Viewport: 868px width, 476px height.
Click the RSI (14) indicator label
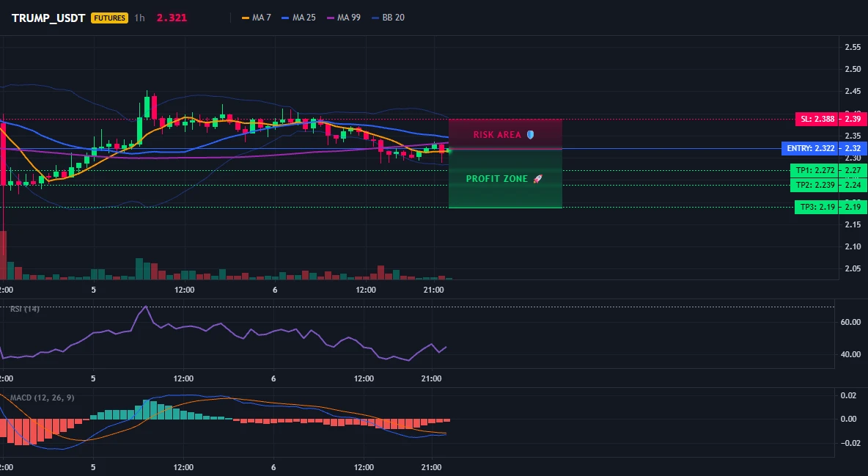pos(25,309)
